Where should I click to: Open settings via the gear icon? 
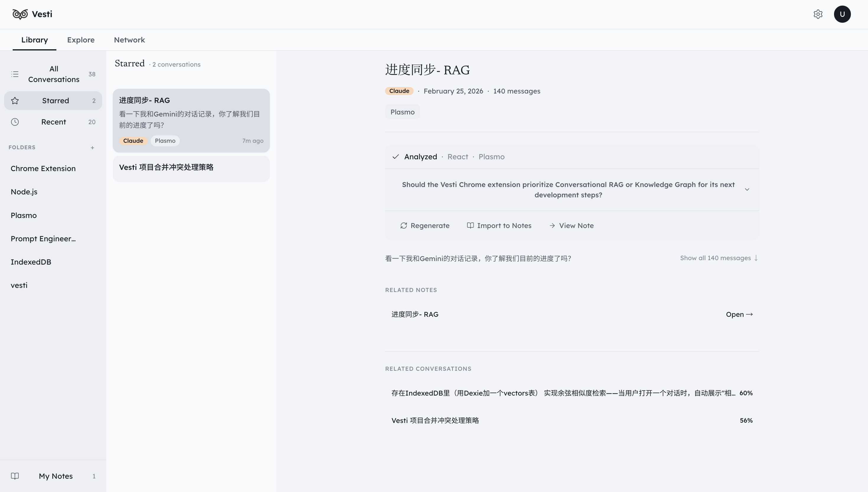(x=818, y=14)
